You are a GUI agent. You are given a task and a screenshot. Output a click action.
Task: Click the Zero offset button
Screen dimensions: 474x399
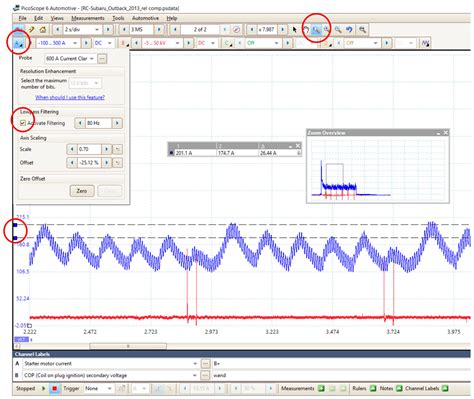[82, 191]
